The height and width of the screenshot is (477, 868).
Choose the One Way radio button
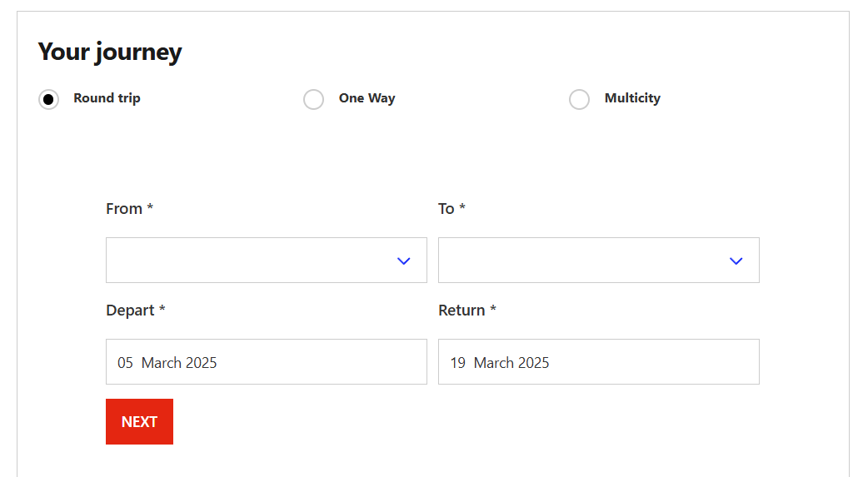[x=314, y=100]
